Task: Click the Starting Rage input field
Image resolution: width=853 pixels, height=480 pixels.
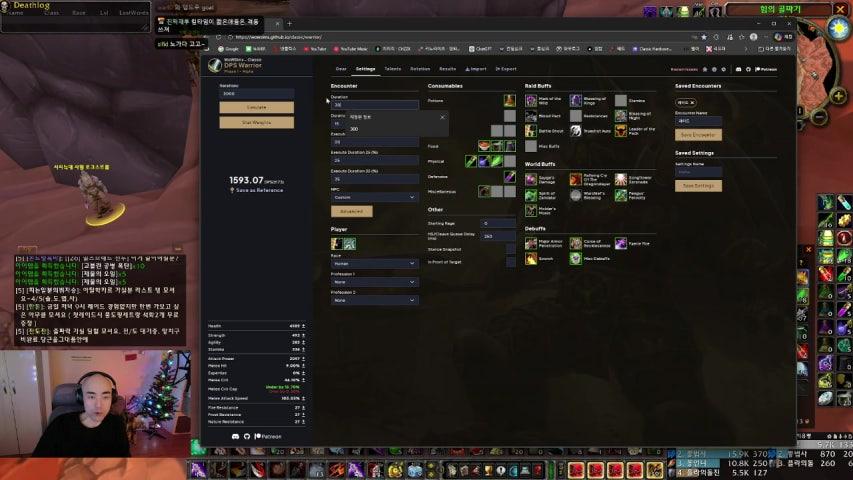Action: [498, 223]
